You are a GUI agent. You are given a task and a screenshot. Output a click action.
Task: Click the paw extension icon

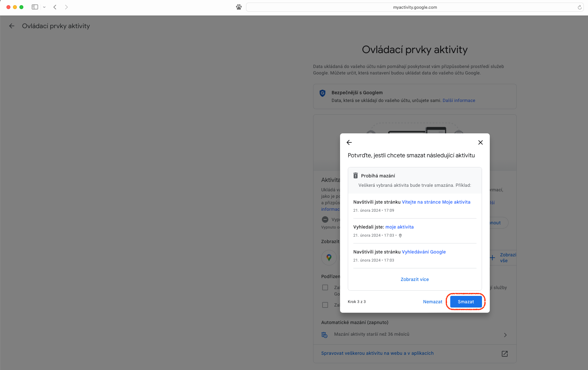[239, 7]
